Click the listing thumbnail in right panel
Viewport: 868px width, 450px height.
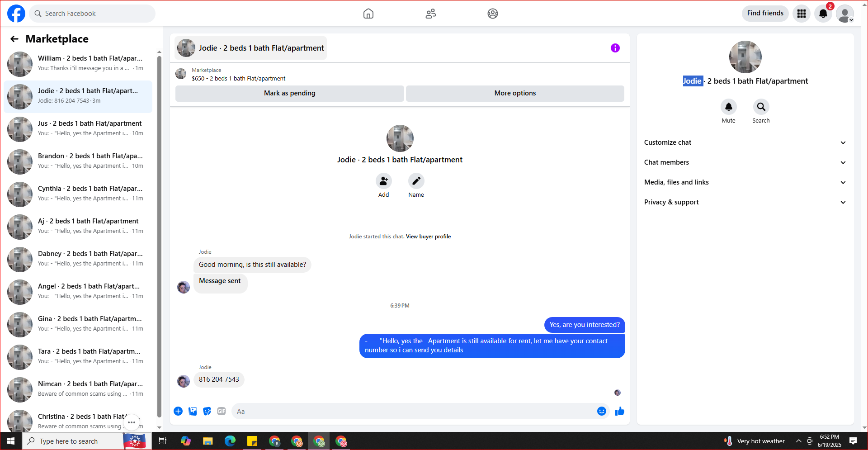(x=745, y=57)
